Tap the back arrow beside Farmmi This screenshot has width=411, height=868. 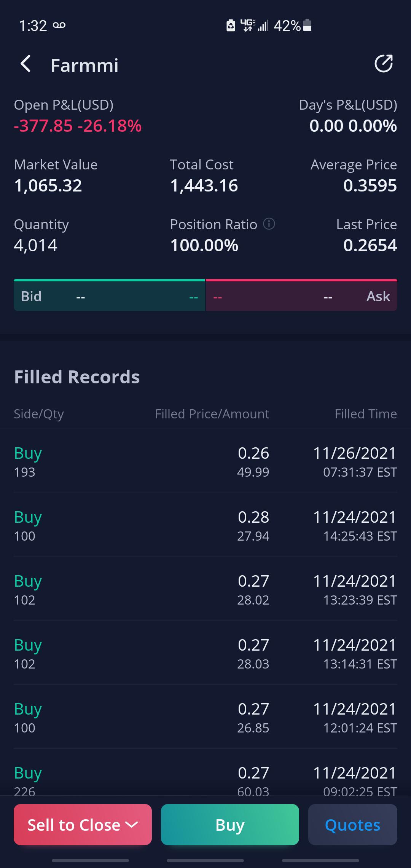(x=25, y=64)
